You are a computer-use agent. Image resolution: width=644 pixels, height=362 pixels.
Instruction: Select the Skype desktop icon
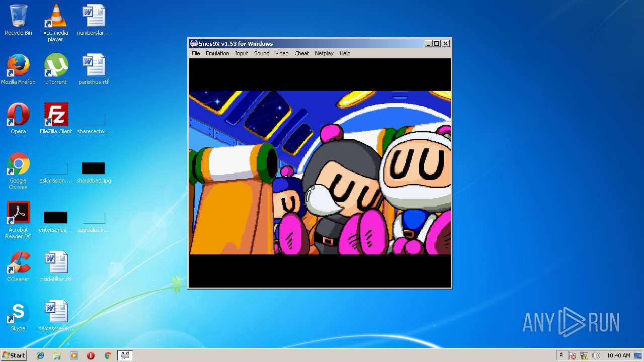18,316
